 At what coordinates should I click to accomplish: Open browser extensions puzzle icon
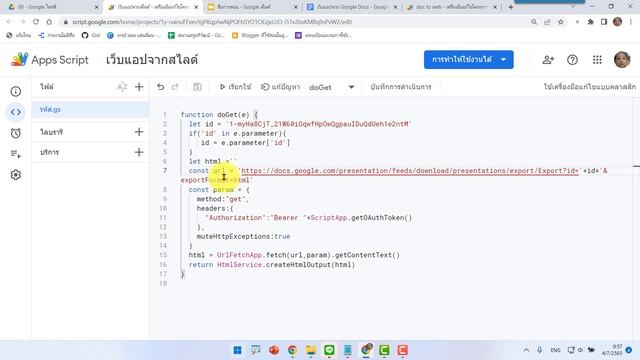pos(590,22)
